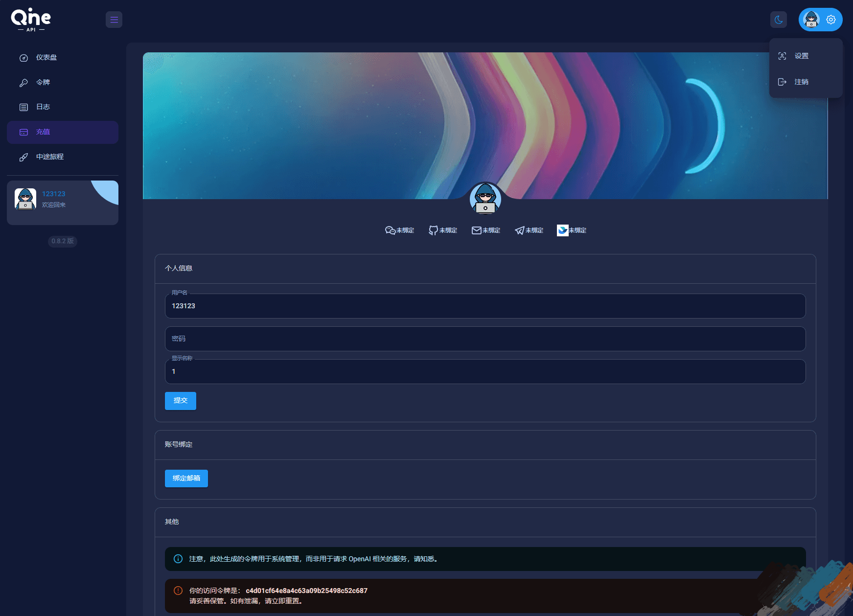Click the One API logo
Viewport: 853px width, 616px height.
click(x=31, y=20)
